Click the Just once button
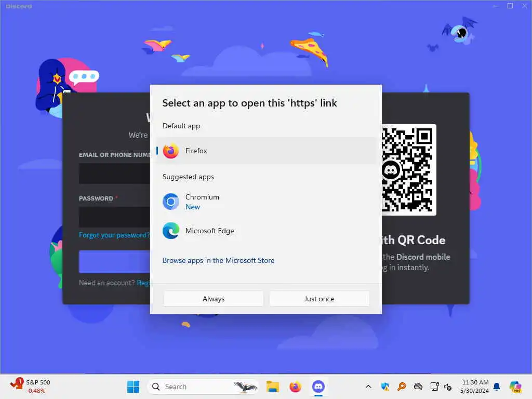The image size is (532, 399). [319, 299]
